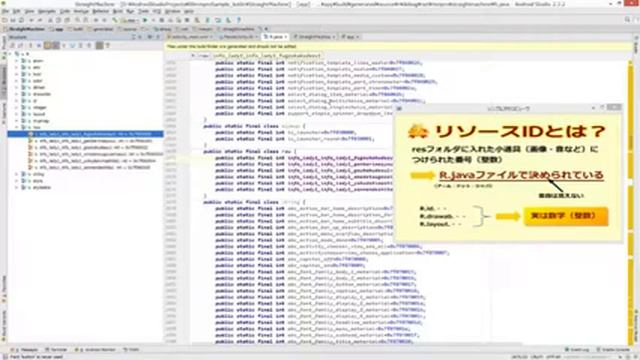This screenshot has height=360, width=640.
Task: Open the Event Log tool window
Action: tap(577, 350)
